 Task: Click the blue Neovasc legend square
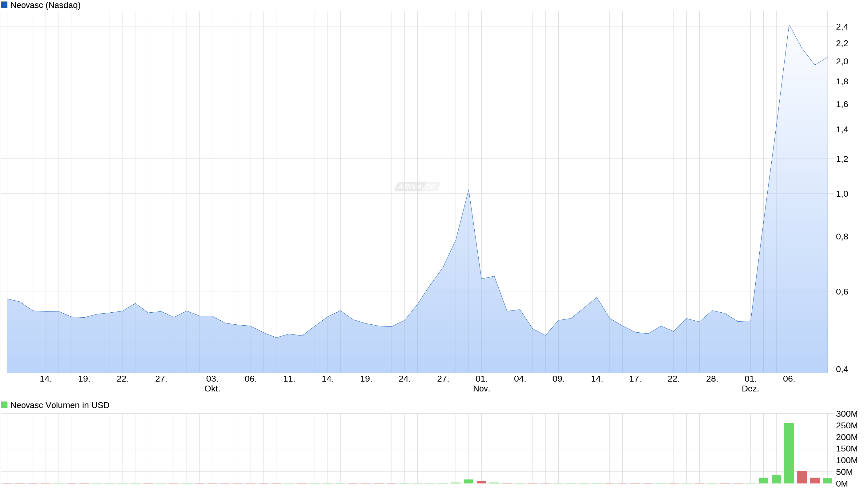point(5,5)
